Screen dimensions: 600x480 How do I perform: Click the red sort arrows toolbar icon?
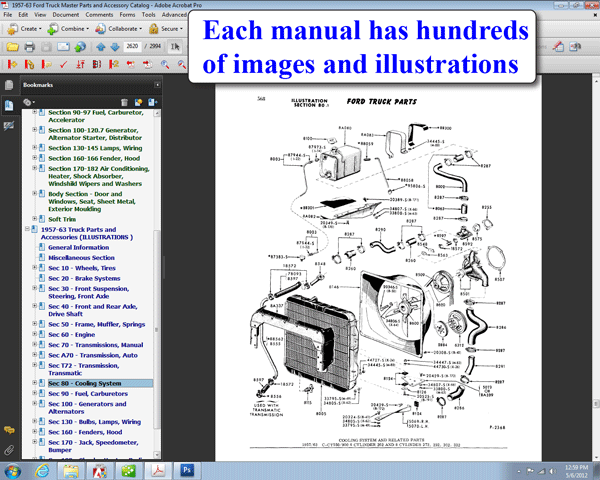(x=80, y=64)
